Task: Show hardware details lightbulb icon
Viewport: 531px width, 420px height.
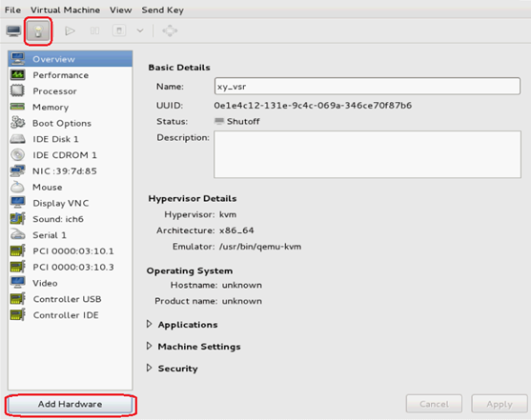Action: 38,31
